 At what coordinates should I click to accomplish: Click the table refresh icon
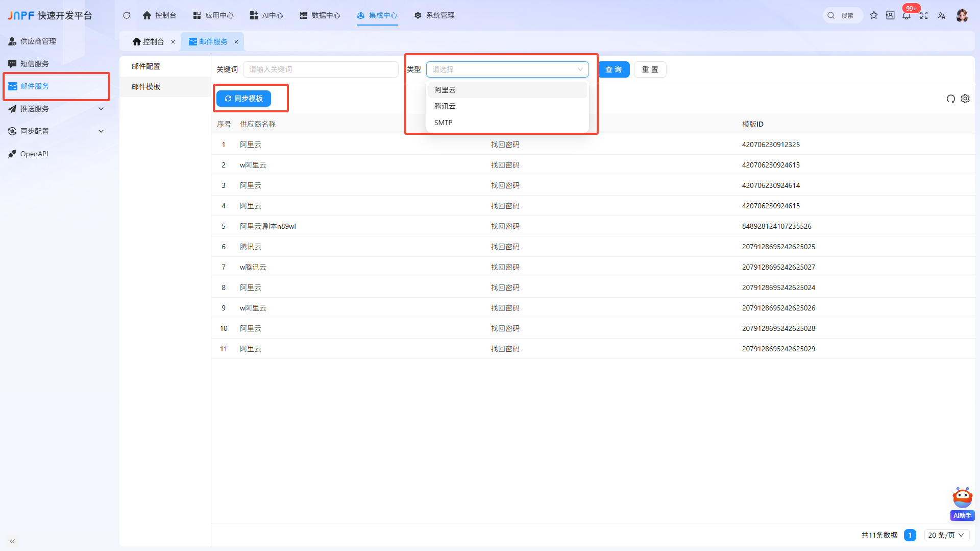pyautogui.click(x=950, y=99)
